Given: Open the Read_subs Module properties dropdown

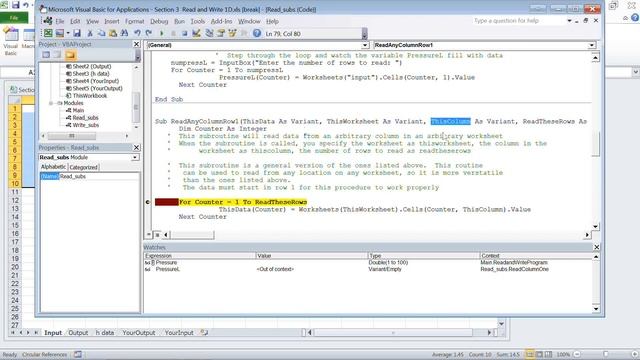Looking at the screenshot, I should (135, 157).
